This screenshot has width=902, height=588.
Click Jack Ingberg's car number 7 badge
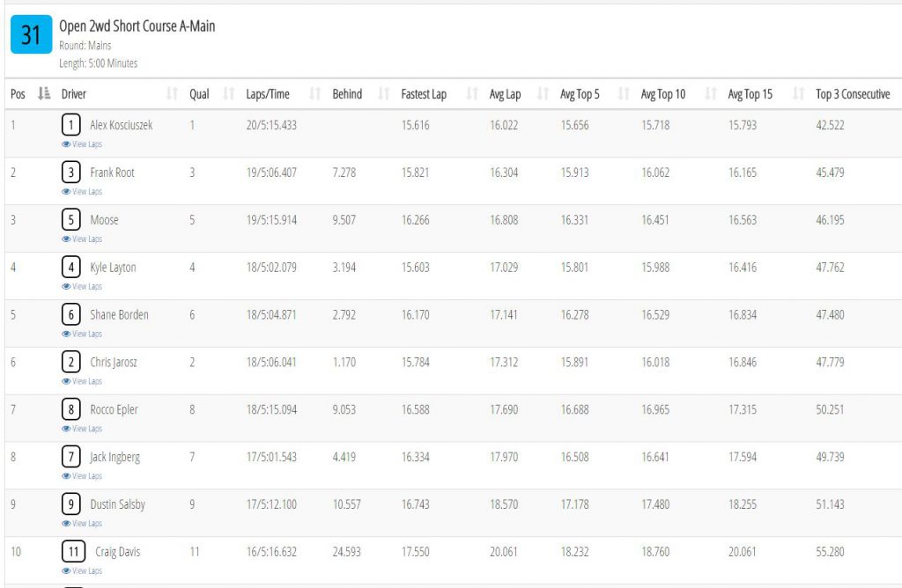pyautogui.click(x=70, y=457)
